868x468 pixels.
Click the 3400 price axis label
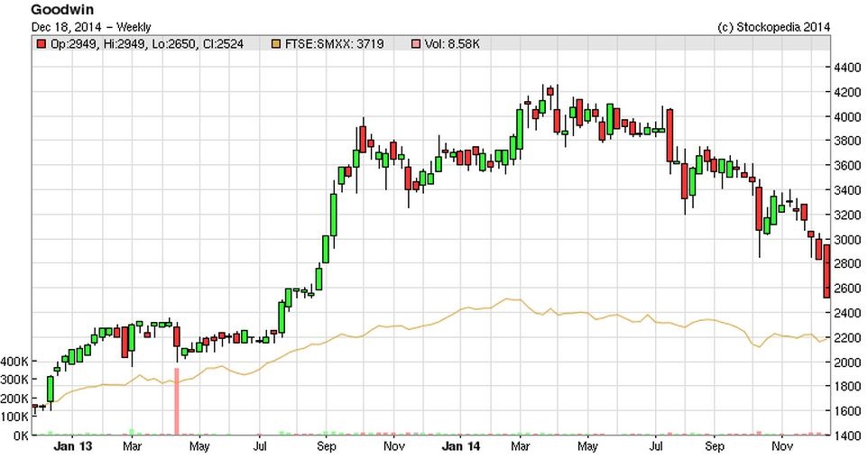(x=847, y=190)
